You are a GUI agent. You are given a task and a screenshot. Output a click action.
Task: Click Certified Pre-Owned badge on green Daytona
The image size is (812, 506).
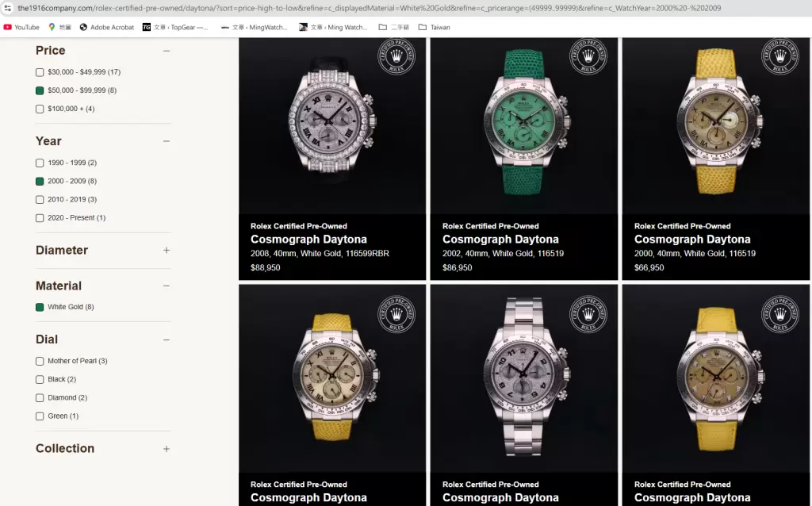pyautogui.click(x=588, y=57)
